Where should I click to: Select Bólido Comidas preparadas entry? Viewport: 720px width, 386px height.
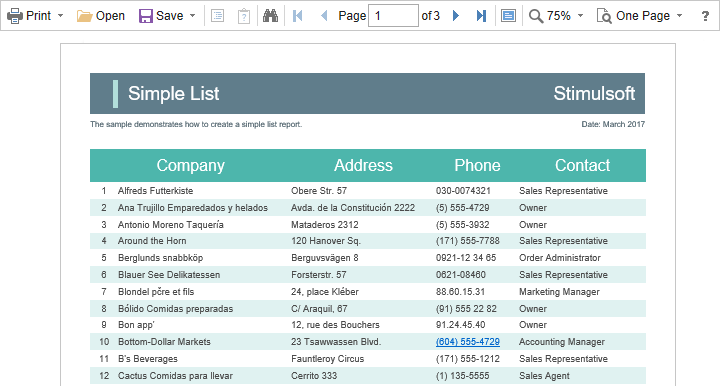coord(175,309)
